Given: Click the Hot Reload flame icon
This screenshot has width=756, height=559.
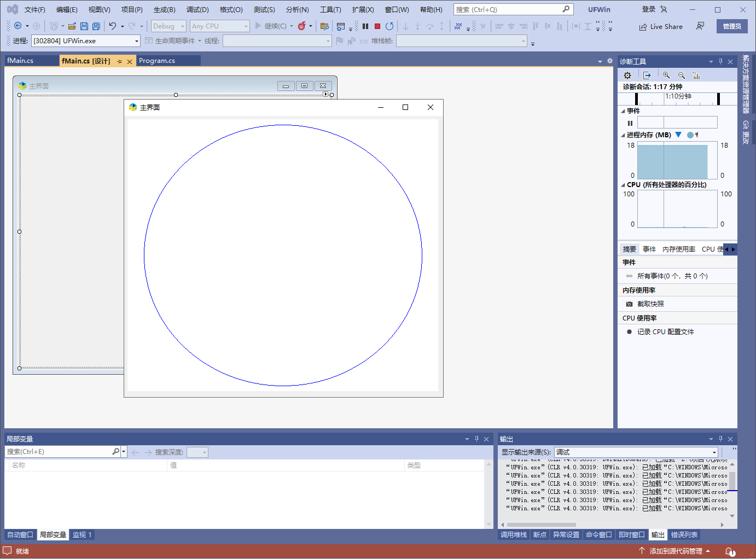Looking at the screenshot, I should click(302, 26).
